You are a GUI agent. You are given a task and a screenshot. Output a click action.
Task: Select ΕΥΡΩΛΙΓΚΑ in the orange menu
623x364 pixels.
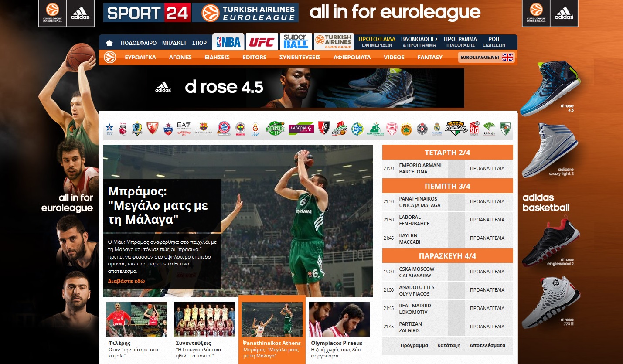140,57
